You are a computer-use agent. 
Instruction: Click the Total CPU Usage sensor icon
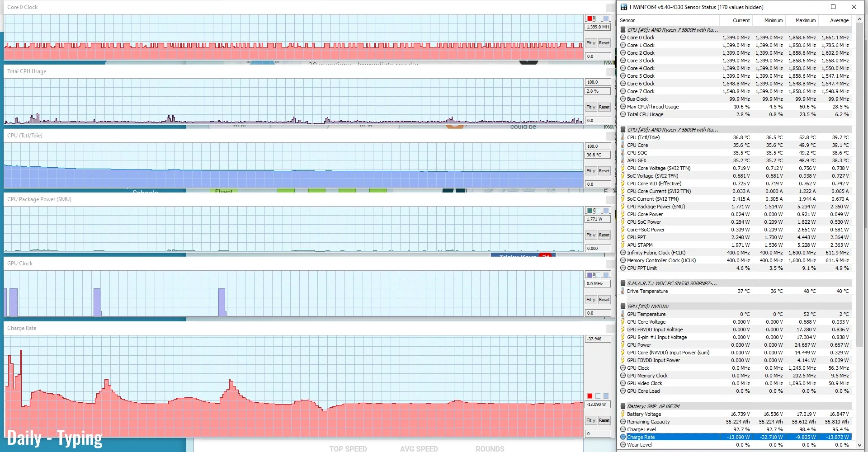click(623, 114)
